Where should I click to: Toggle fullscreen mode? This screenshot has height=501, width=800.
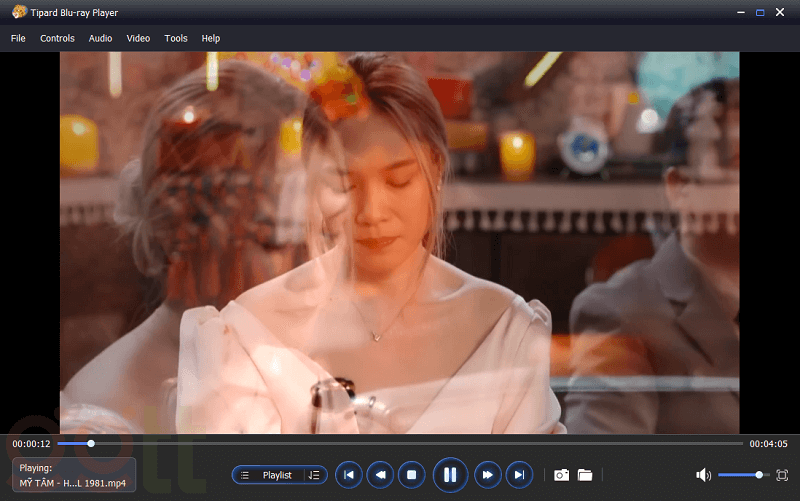click(x=782, y=474)
